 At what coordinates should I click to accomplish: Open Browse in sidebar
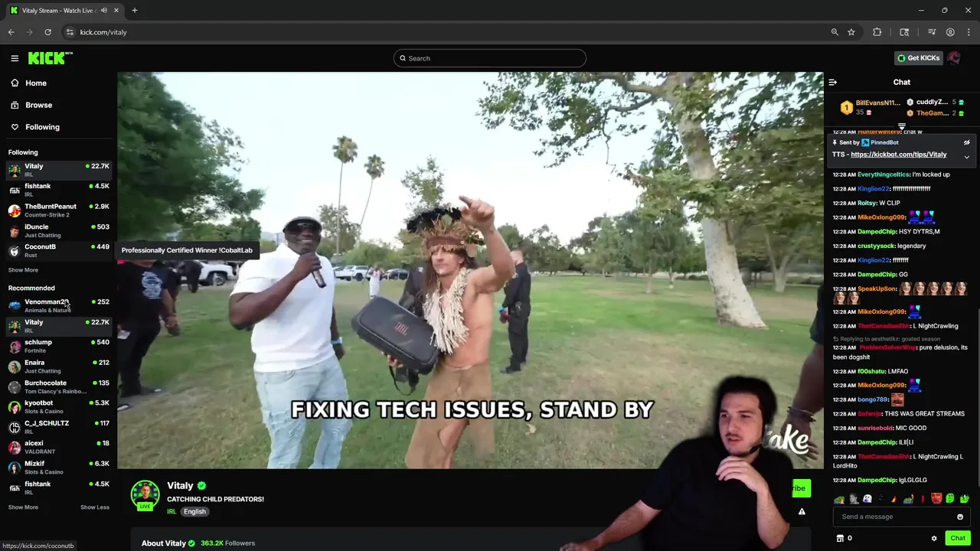click(x=31, y=105)
